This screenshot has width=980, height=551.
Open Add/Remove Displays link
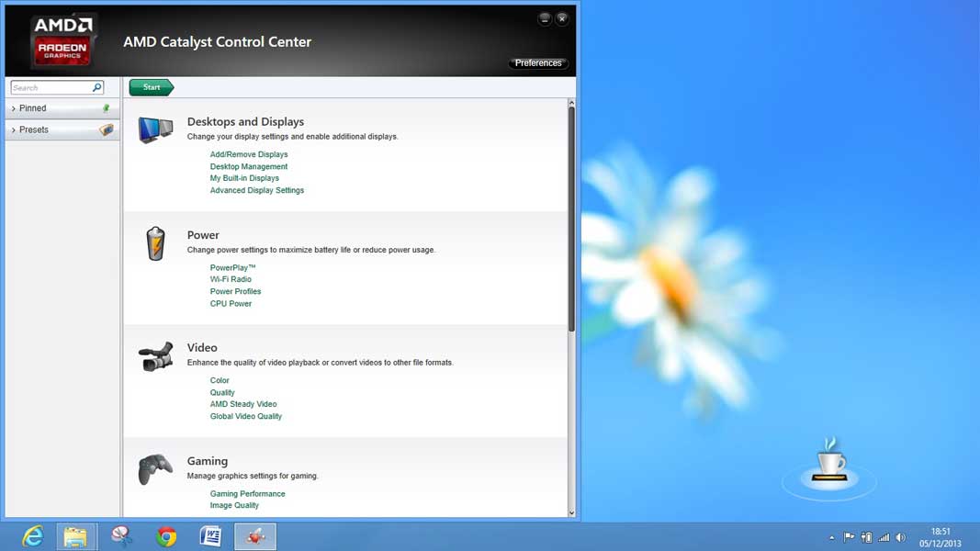pyautogui.click(x=249, y=154)
